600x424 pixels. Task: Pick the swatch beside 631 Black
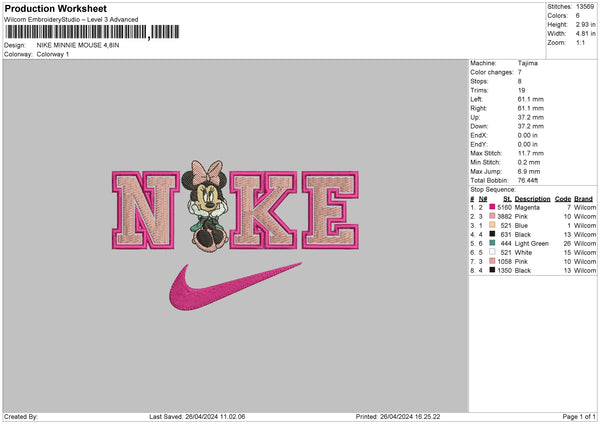pos(492,234)
